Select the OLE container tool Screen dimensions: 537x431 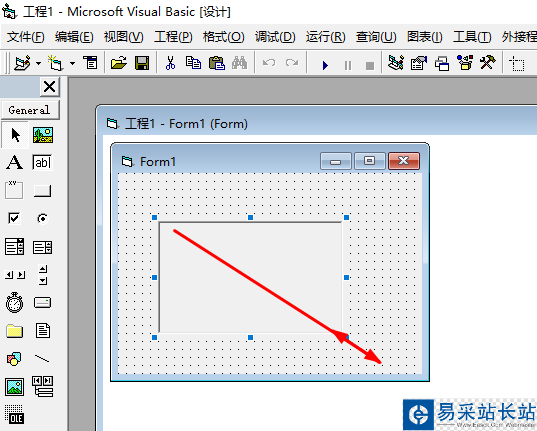tap(14, 414)
